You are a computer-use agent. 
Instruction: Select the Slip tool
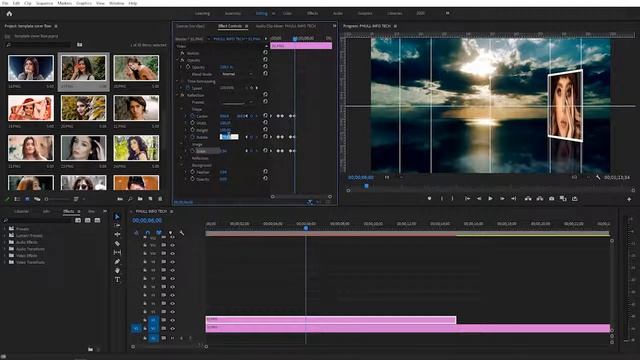[x=117, y=252]
